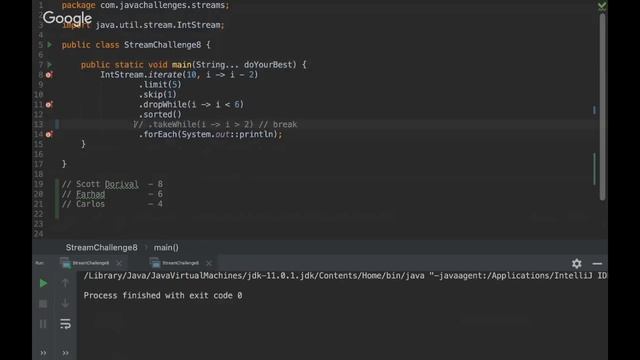This screenshot has height=360, width=640.
Task: Click the stop square in the Run panel
Action: [x=43, y=304]
